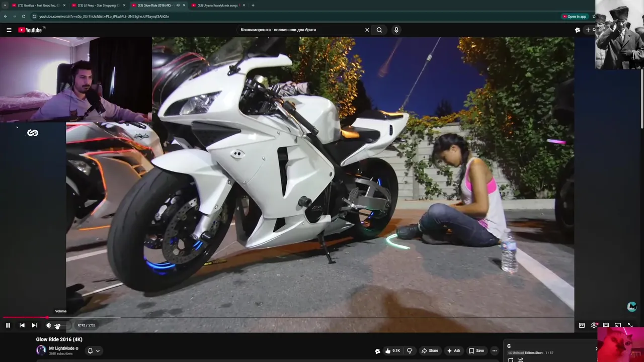
Task: Toggle playlist shuffle
Action: point(520,359)
